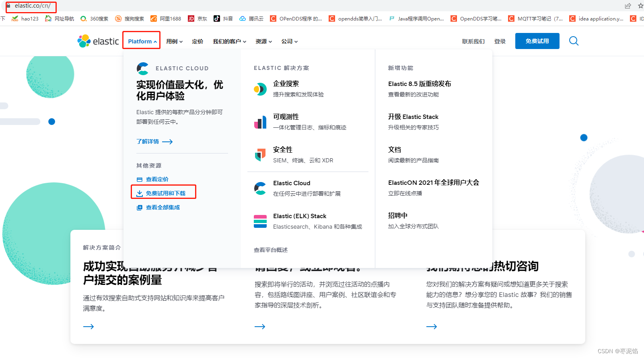Select Elastic (ELK) Stack menu entry
The height and width of the screenshot is (358, 644).
tap(300, 216)
